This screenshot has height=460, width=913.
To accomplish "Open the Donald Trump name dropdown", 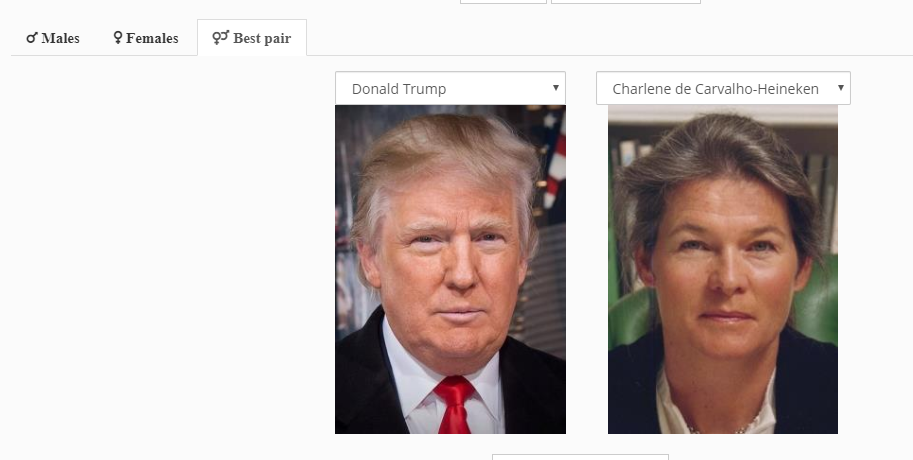I will click(x=450, y=89).
